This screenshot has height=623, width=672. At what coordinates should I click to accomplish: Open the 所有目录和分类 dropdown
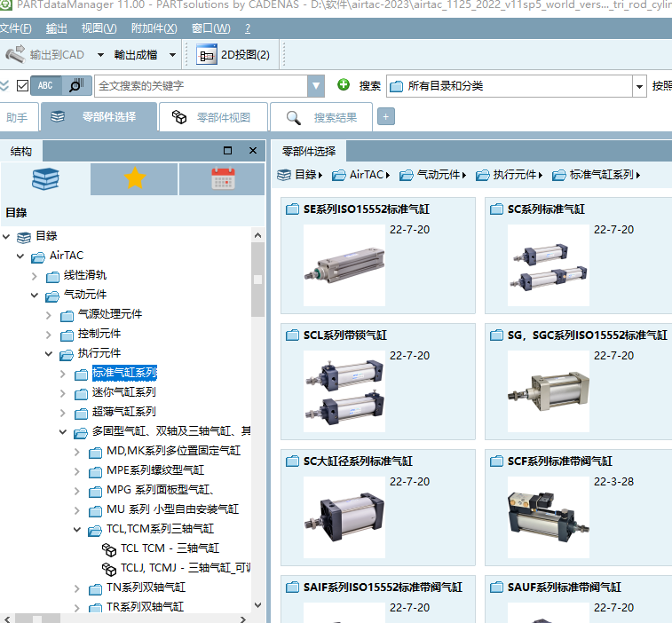tap(639, 86)
